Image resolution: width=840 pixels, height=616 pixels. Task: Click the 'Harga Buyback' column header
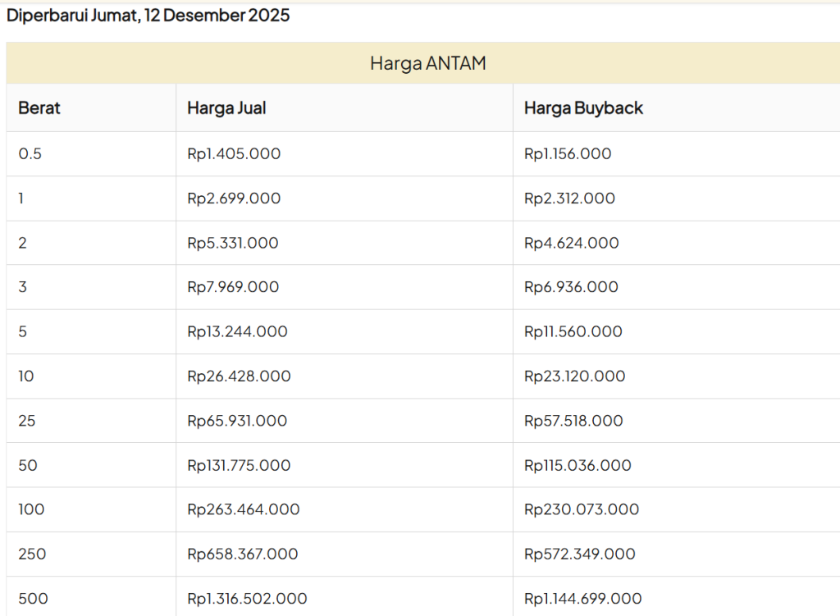[583, 108]
